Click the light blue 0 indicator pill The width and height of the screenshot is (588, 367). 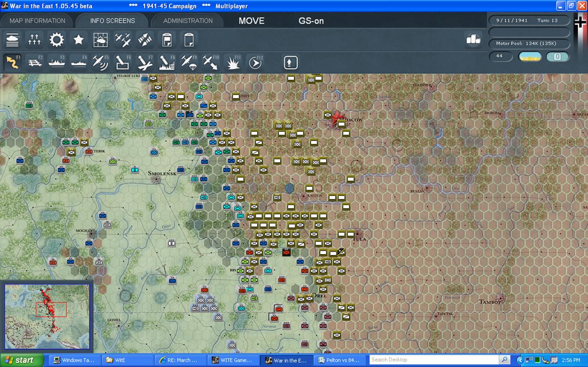pyautogui.click(x=558, y=57)
